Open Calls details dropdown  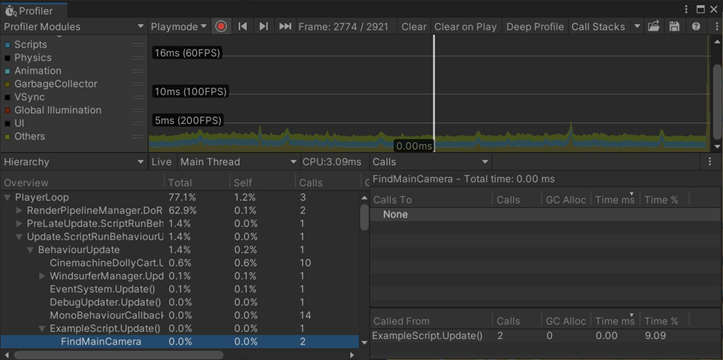(x=430, y=162)
